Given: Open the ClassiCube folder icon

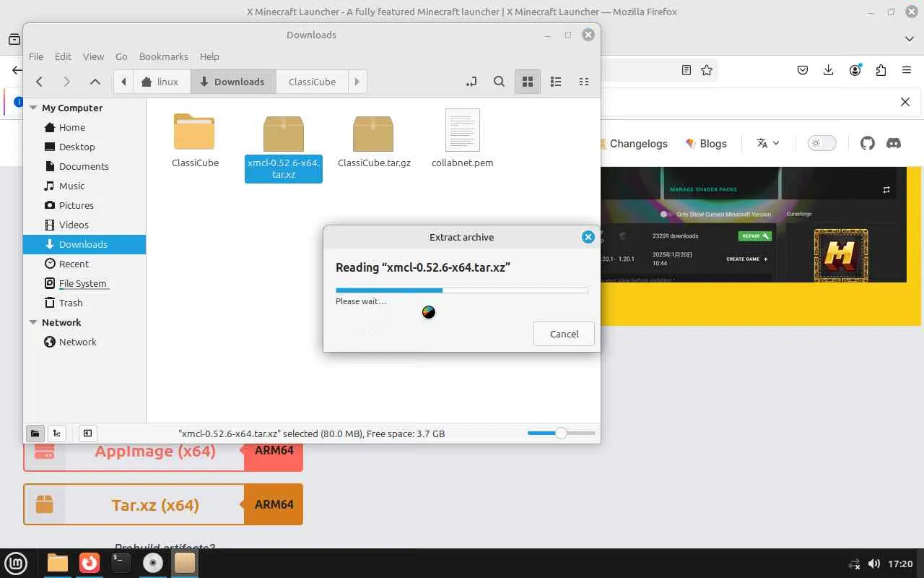Looking at the screenshot, I should click(195, 132).
